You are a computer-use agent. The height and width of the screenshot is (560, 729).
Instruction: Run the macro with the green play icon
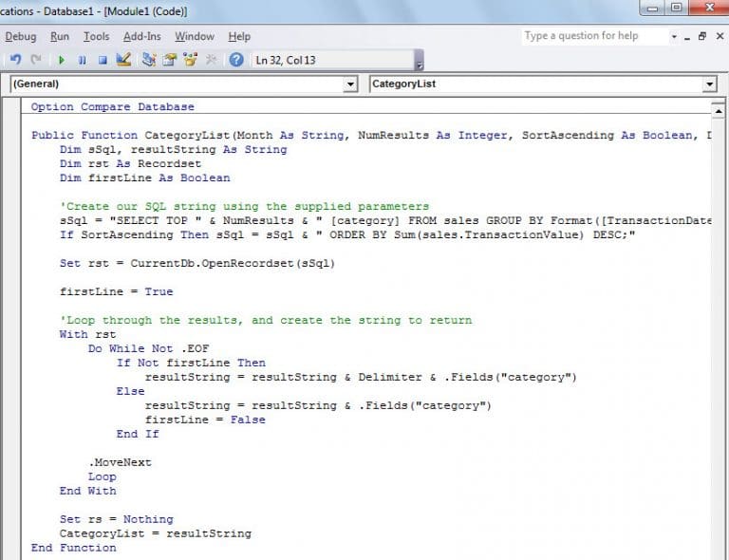tap(62, 60)
